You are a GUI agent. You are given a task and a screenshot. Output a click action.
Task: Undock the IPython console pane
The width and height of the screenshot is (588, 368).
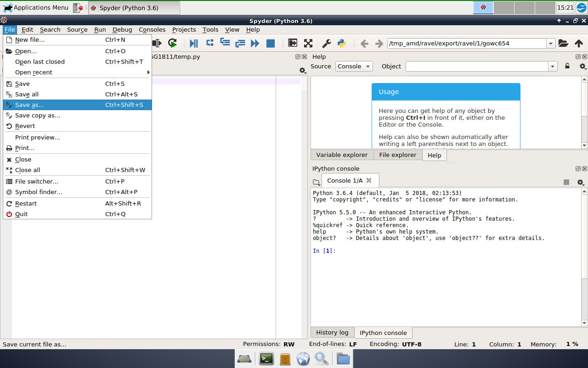point(578,168)
